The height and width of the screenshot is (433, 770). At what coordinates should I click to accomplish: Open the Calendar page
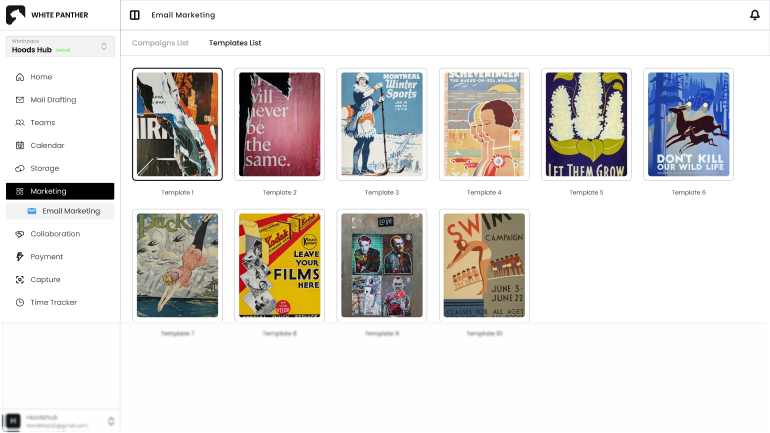47,146
